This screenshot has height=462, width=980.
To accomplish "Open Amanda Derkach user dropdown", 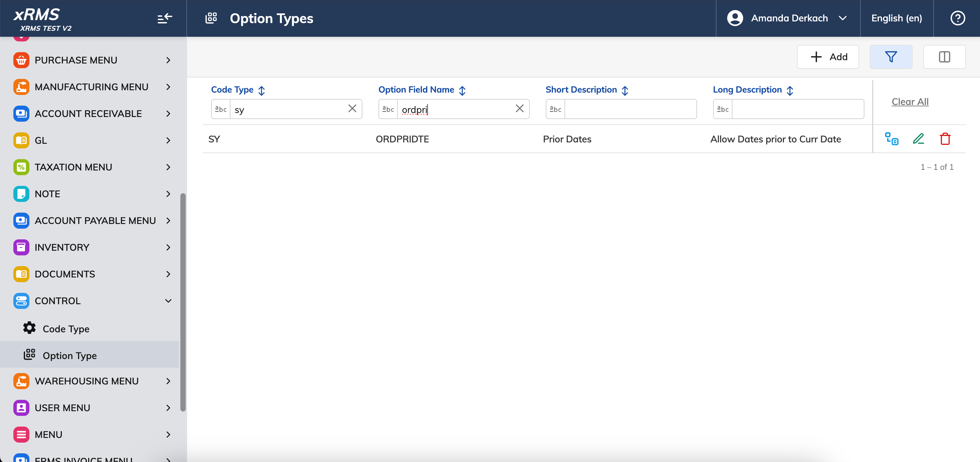I will pyautogui.click(x=788, y=18).
